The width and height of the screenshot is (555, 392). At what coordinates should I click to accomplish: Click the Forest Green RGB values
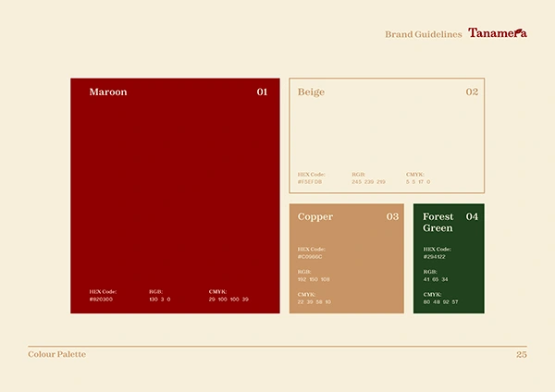[x=436, y=279]
